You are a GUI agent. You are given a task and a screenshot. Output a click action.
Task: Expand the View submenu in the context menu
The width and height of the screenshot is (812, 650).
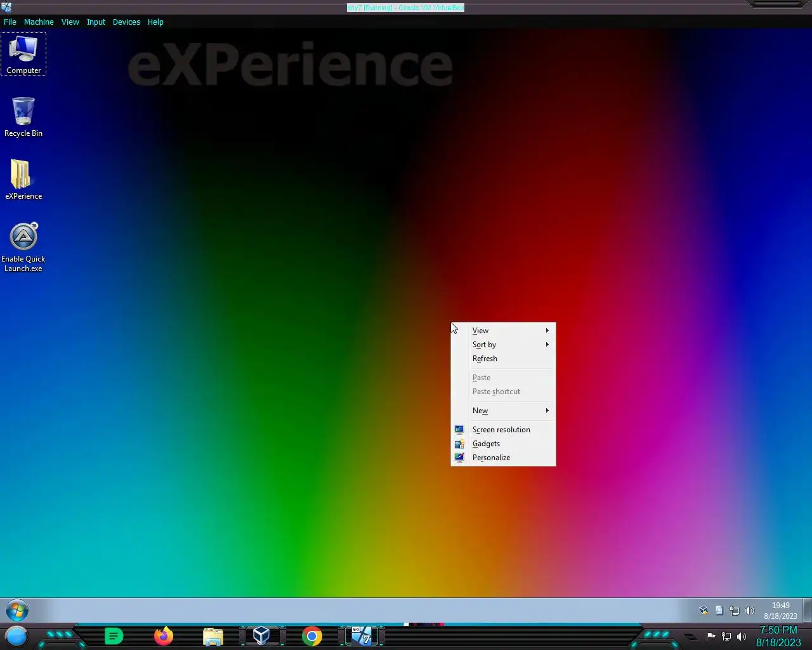point(503,331)
